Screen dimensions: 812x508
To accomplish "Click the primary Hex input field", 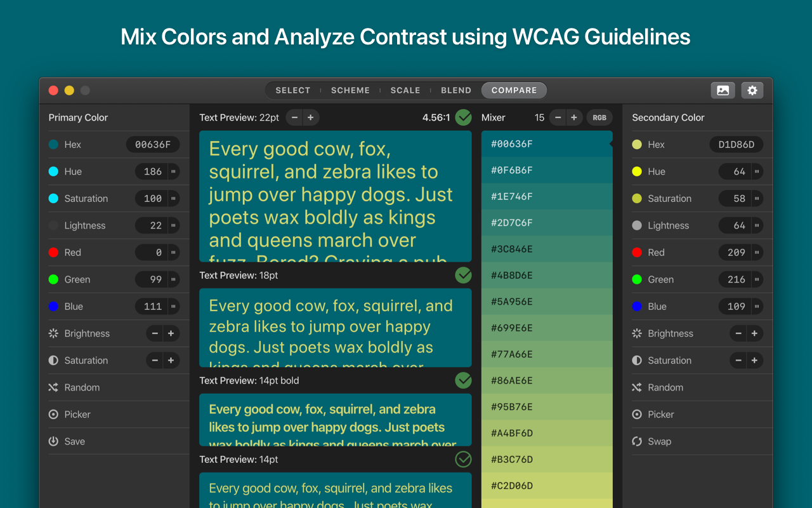I will [152, 145].
